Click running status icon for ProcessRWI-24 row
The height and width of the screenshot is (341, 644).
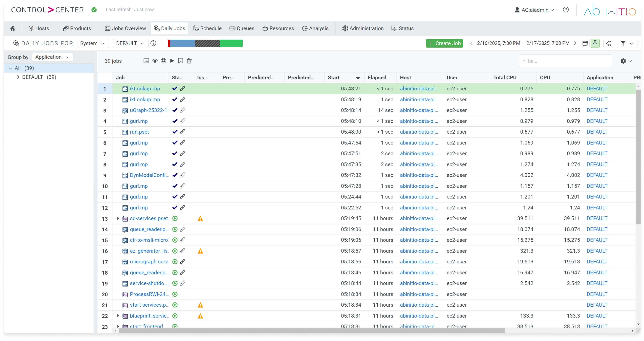click(175, 294)
